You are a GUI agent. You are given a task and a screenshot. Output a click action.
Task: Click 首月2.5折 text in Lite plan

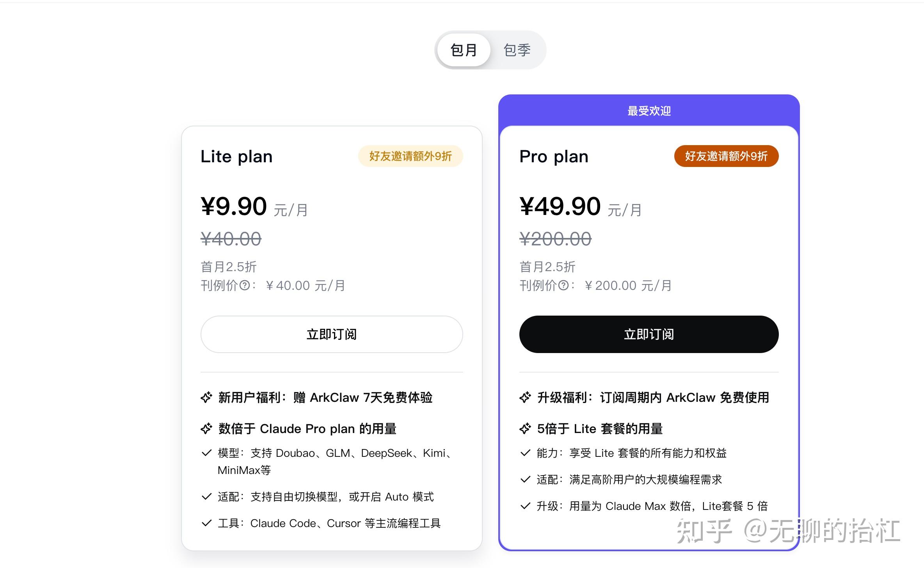click(228, 267)
